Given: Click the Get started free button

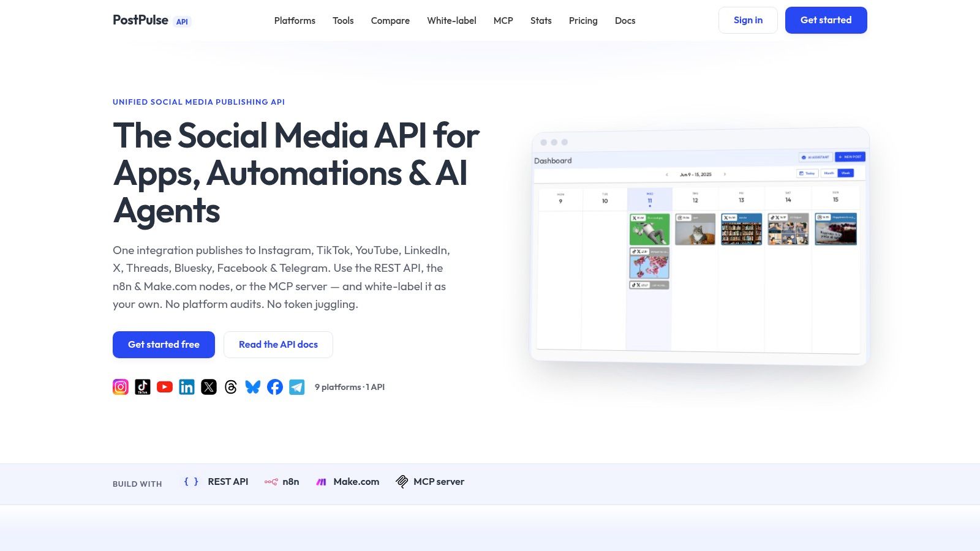Looking at the screenshot, I should click(x=164, y=345).
